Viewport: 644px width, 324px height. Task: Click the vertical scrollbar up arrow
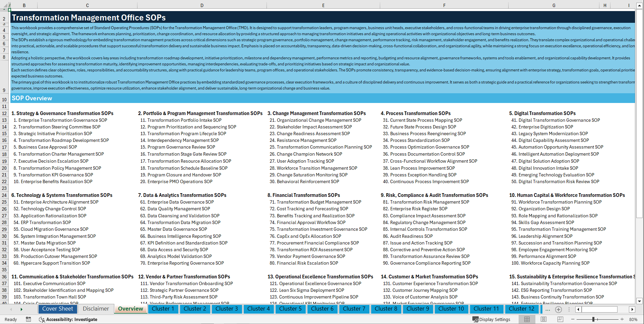[x=639, y=6]
